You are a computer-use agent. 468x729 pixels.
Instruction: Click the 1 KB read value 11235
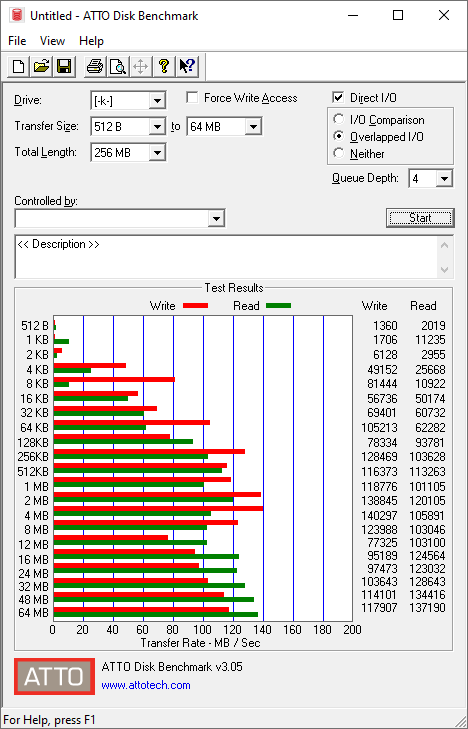[430, 340]
